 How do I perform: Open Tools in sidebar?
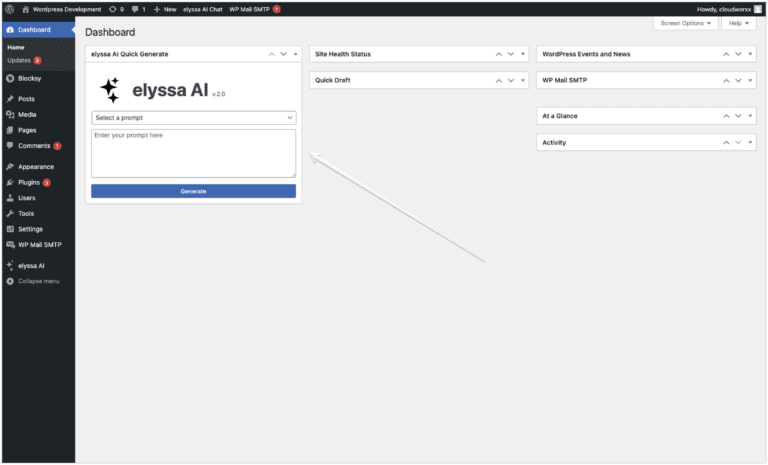pos(39,214)
